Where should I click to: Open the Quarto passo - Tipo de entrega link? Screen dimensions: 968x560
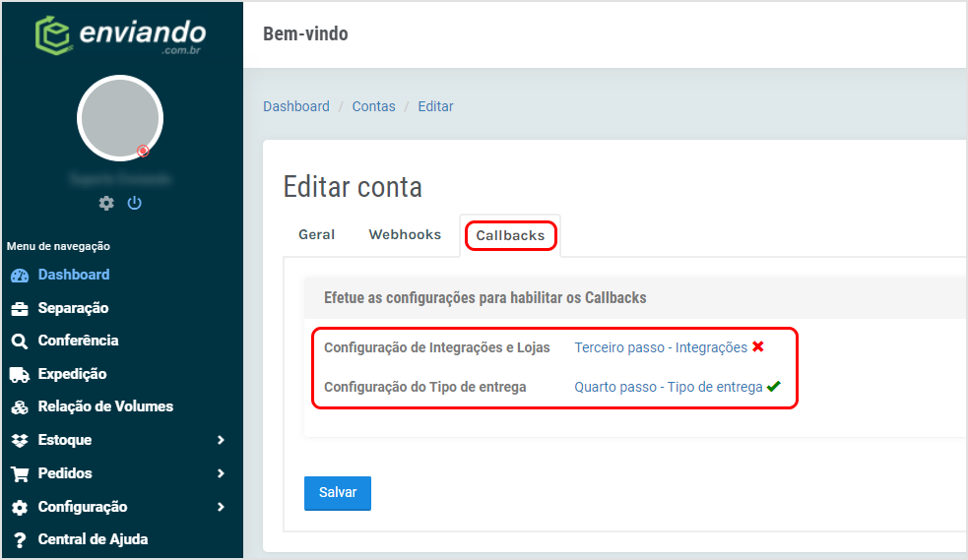point(669,387)
